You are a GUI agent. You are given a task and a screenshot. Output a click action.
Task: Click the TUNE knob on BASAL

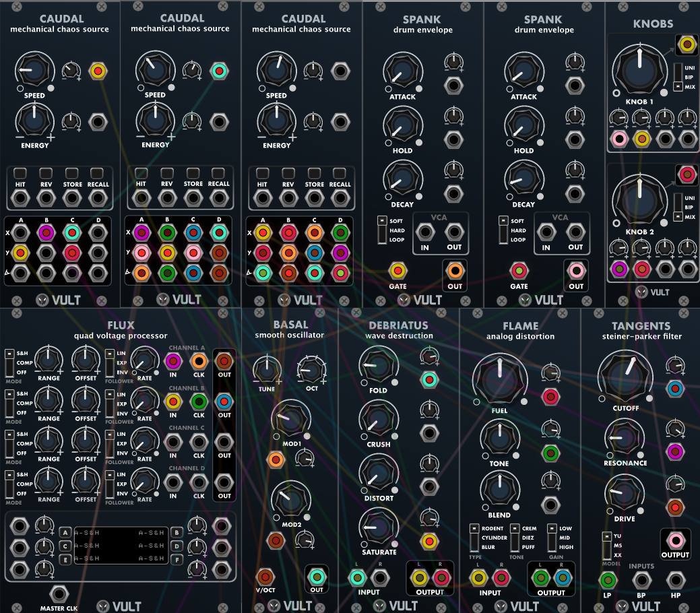[267, 370]
